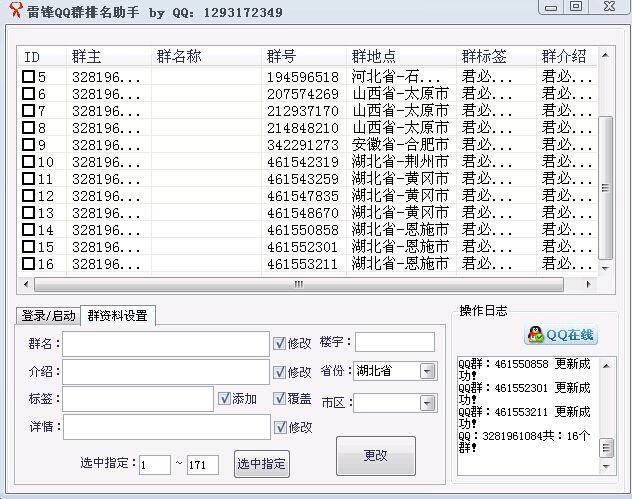The image size is (632, 499).
Task: Click operation log scrollbar down arrow
Action: pyautogui.click(x=606, y=466)
